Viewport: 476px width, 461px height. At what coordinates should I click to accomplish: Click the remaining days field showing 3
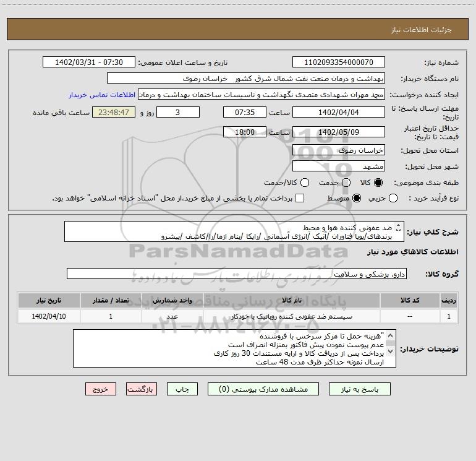pyautogui.click(x=178, y=112)
